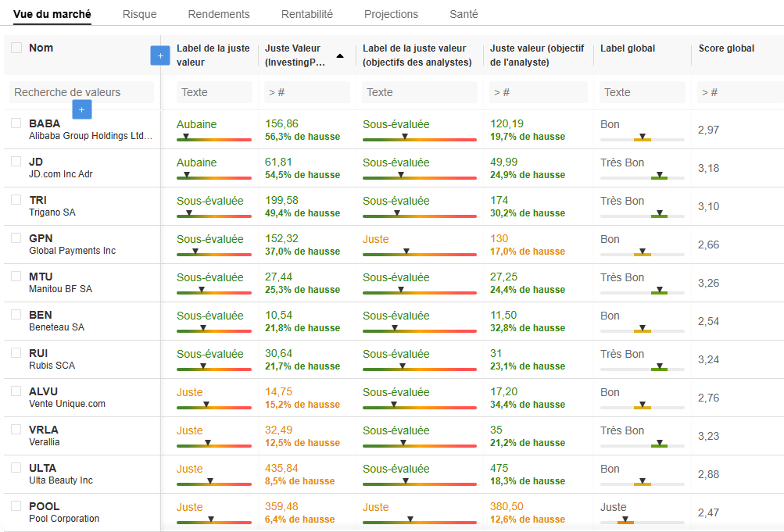Switch to the Risque tab
The width and height of the screenshot is (784, 532).
pos(139,14)
